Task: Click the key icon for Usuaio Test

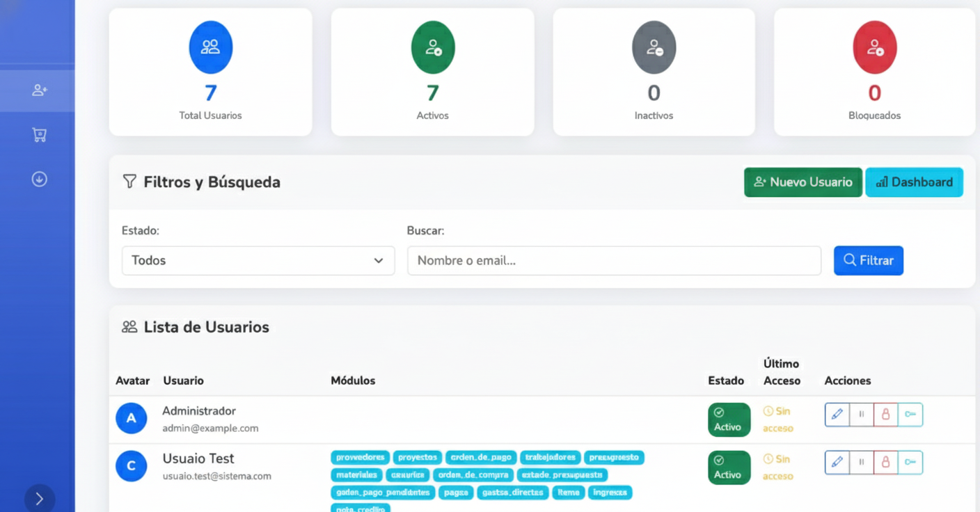Action: [910, 462]
